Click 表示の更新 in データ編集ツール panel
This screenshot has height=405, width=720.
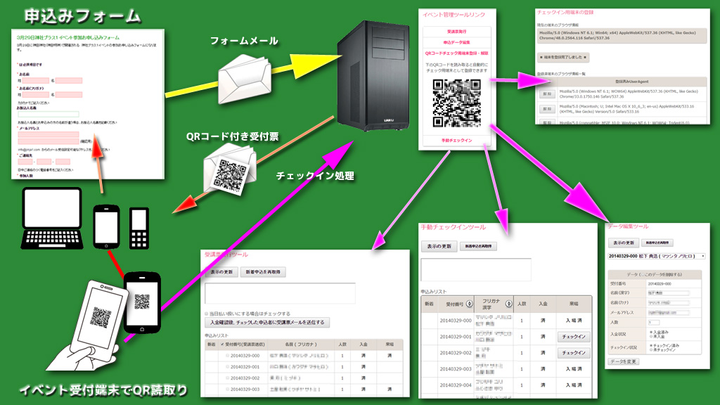[x=623, y=242]
